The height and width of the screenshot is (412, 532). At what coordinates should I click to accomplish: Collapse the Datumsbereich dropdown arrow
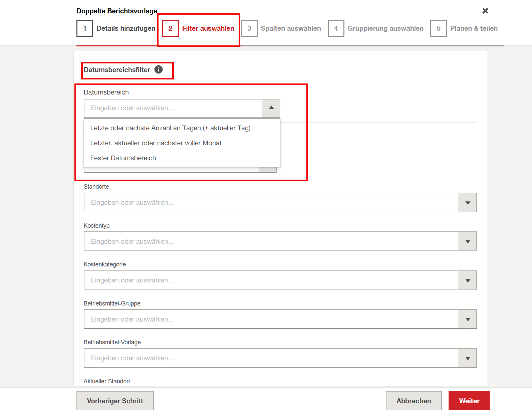pos(271,108)
